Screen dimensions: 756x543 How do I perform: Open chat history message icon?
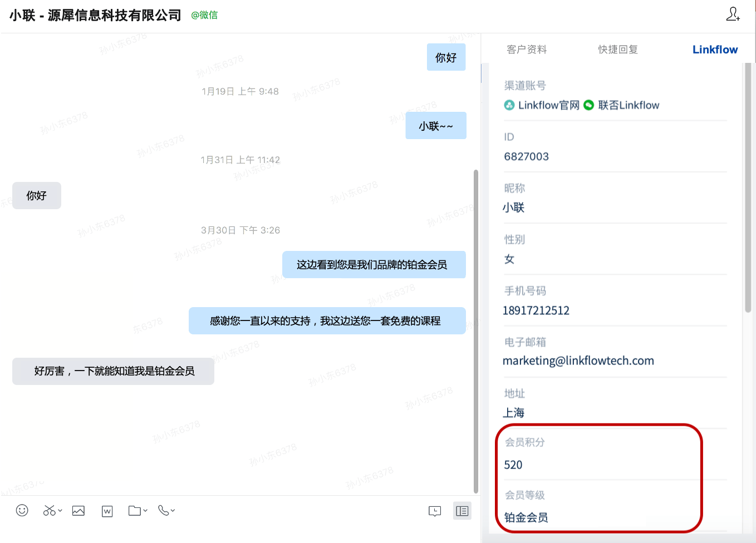(x=435, y=511)
